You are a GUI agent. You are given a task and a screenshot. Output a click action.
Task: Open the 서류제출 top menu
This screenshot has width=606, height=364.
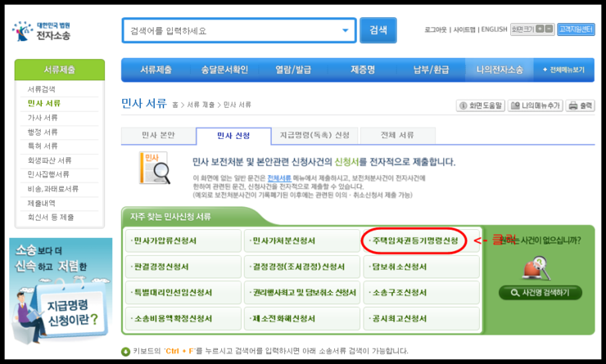tap(156, 70)
